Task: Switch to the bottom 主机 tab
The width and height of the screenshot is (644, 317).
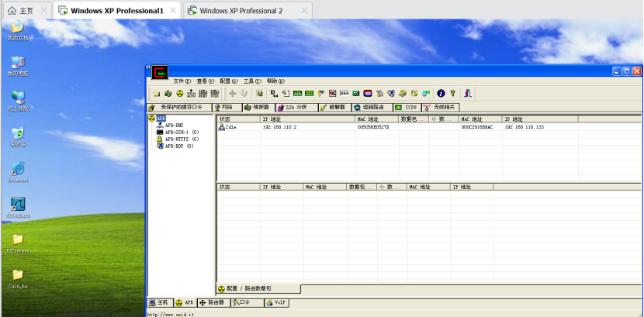Action: click(159, 302)
